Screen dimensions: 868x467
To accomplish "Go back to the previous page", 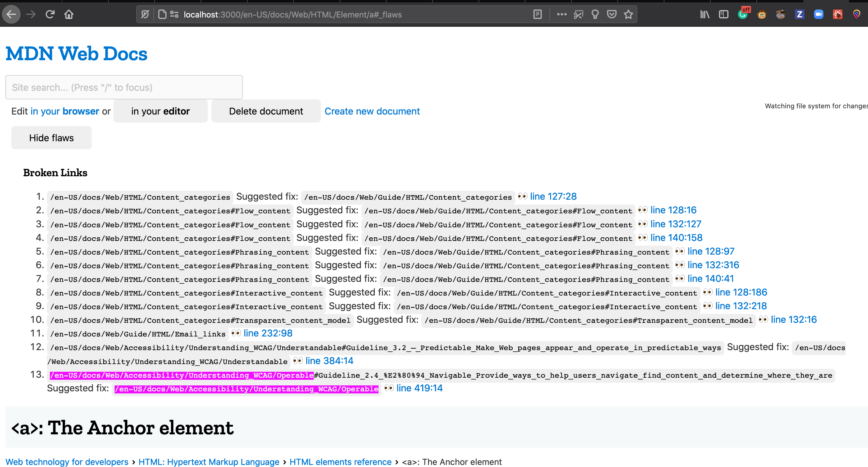I will [x=12, y=15].
